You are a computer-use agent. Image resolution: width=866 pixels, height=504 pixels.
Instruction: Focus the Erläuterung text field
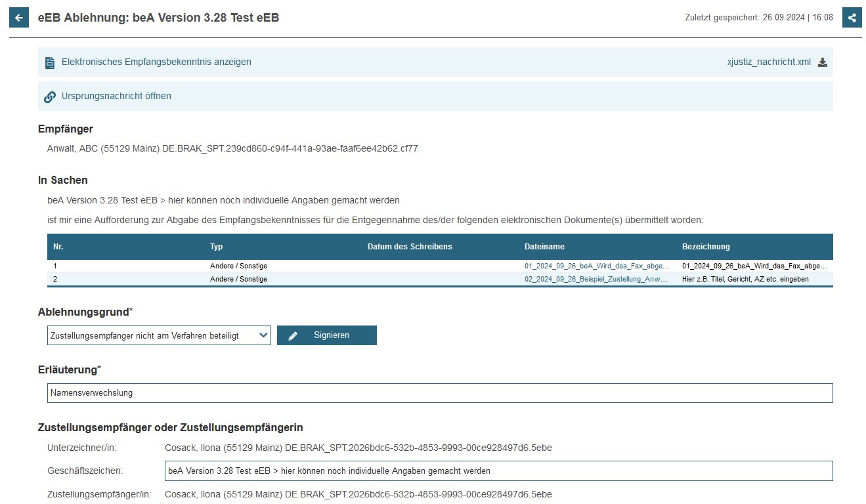coord(440,393)
